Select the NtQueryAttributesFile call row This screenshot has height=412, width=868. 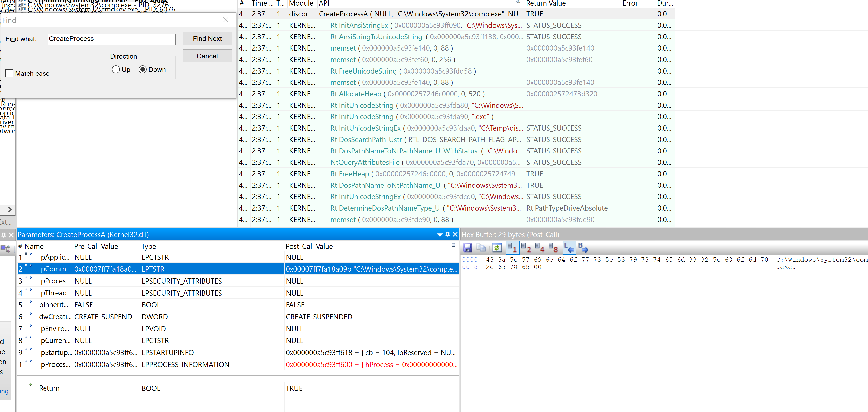457,162
